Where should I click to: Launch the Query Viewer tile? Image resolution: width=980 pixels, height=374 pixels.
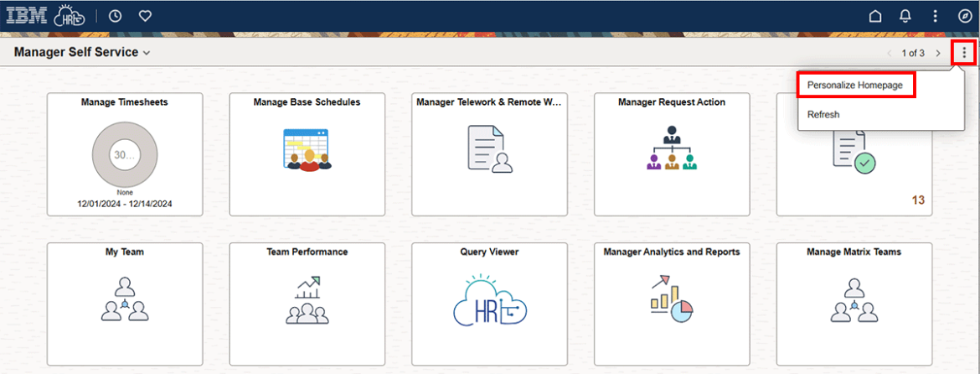tap(489, 304)
